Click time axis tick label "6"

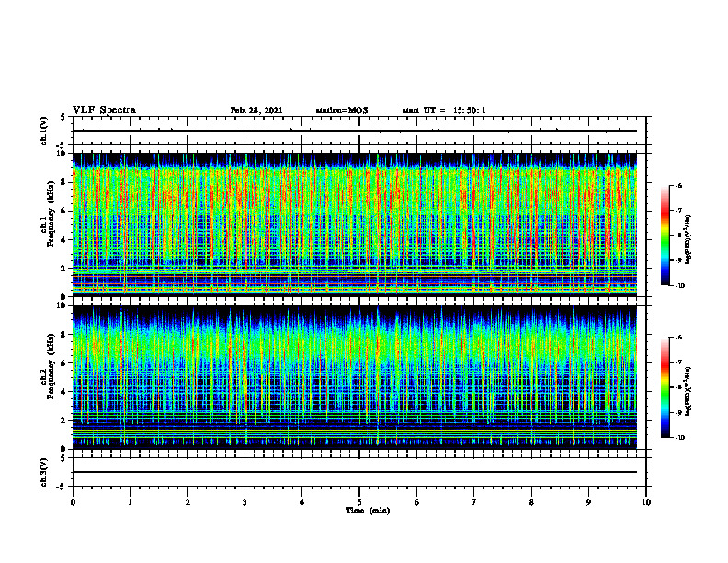point(417,502)
